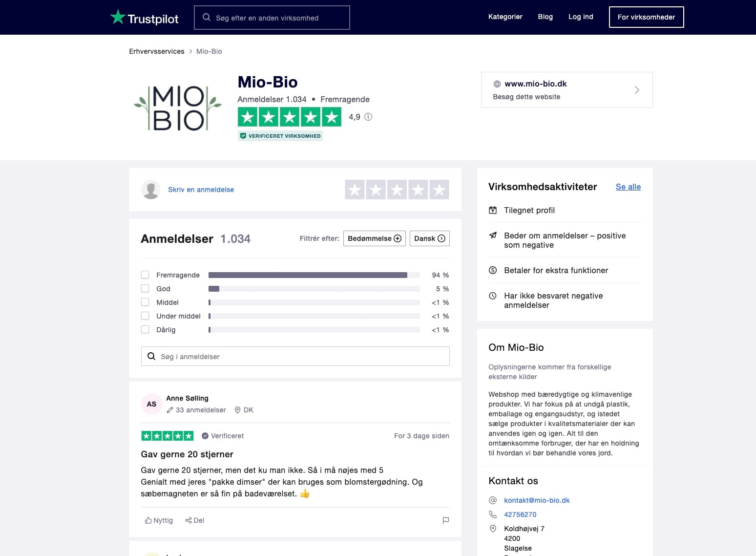Image resolution: width=756 pixels, height=556 pixels.
Task: Click the Søg i anmeldelser search field
Action: [x=295, y=357]
